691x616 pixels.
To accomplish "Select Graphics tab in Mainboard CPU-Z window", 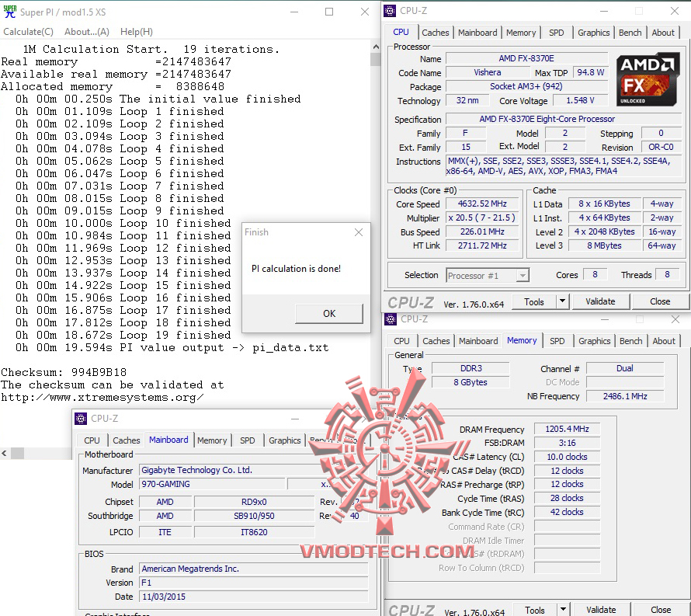I will click(284, 440).
